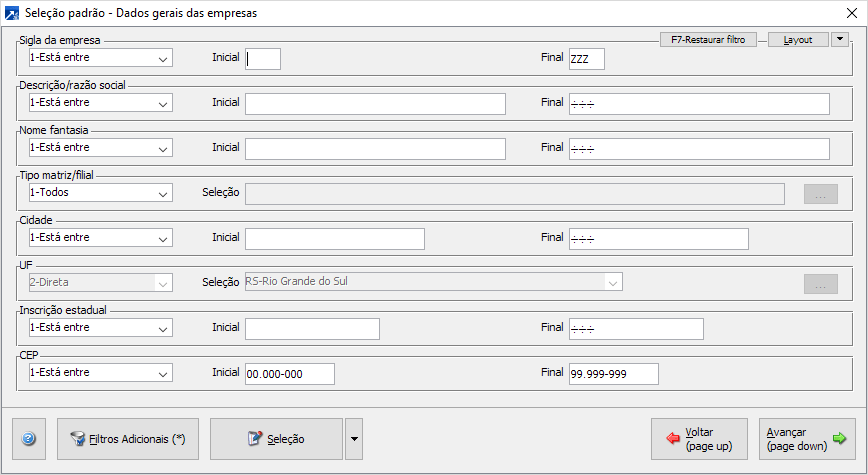Screen dimensions: 868x475
Task: Click F7-Restaurar filtro button
Action: pyautogui.click(x=708, y=39)
